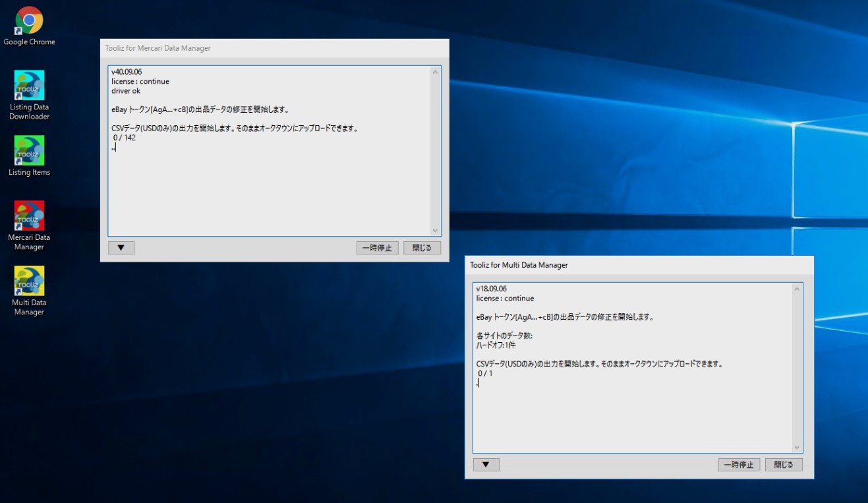Image resolution: width=868 pixels, height=503 pixels.
Task: Select the Listing Data Downloader desktop icon
Action: coord(29,86)
